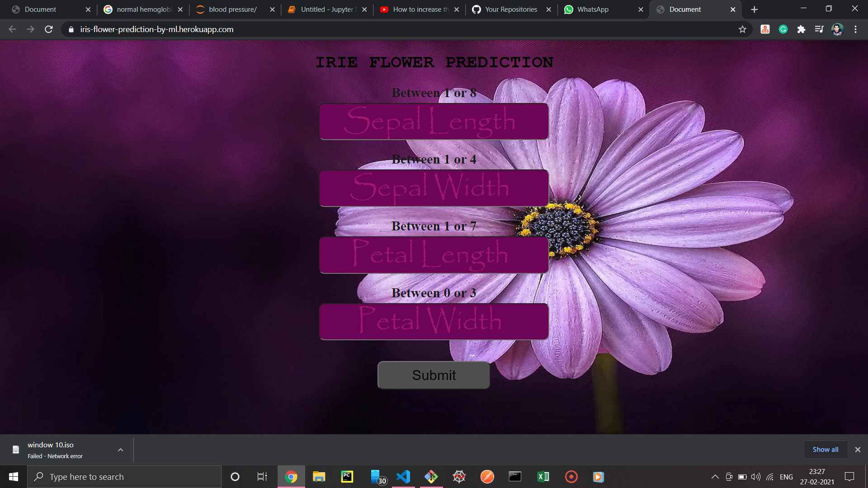View site lock information icon
Screen dimensions: 868x488
tap(71, 29)
